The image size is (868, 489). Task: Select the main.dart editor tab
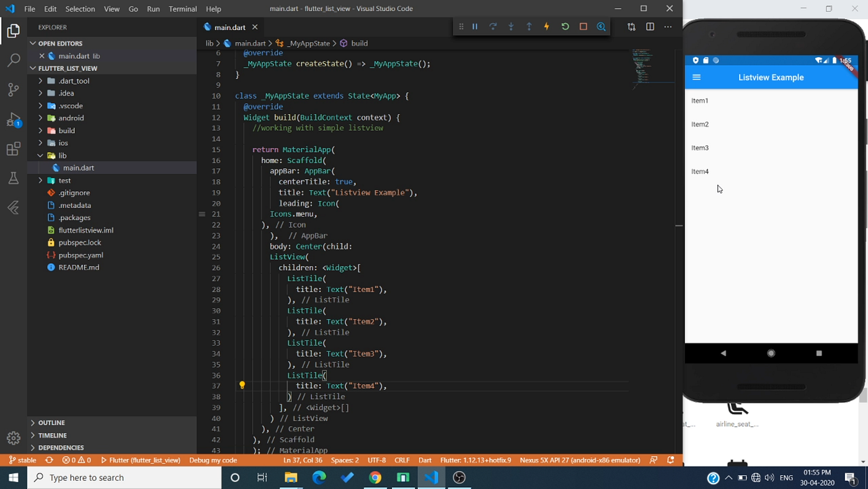pos(229,27)
